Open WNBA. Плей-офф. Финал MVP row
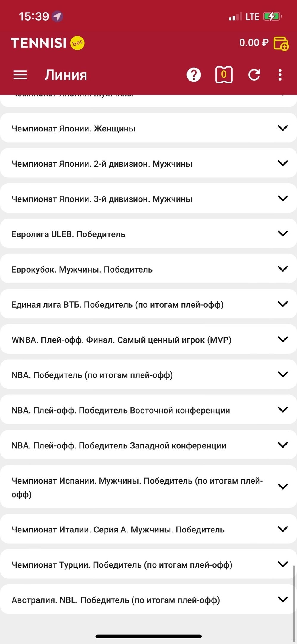Image resolution: width=297 pixels, height=644 pixels. tap(122, 340)
